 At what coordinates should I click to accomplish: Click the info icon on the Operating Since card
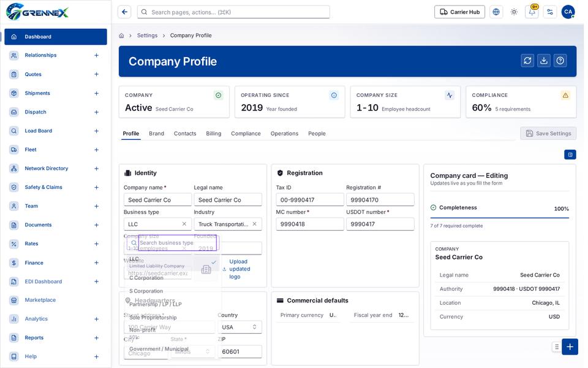coord(334,96)
